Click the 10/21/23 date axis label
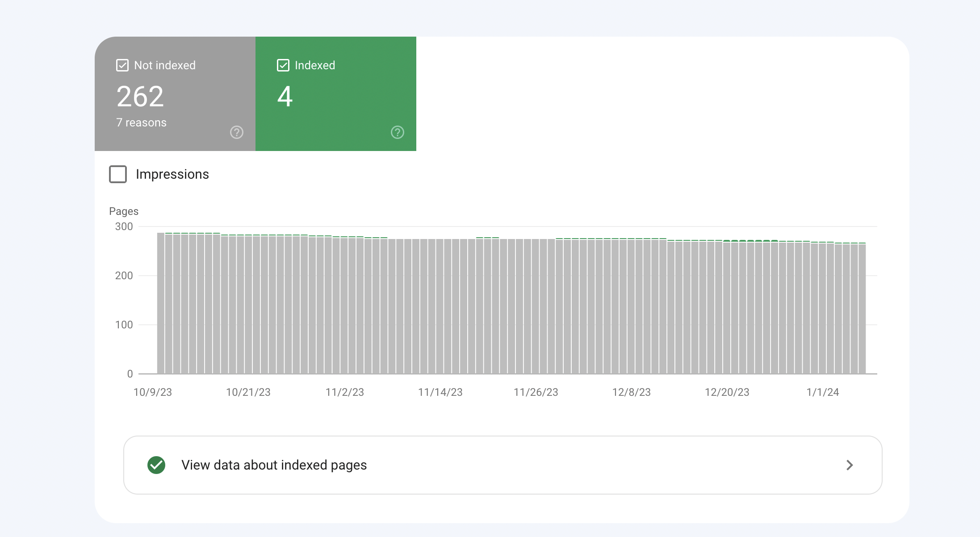This screenshot has height=537, width=980. coord(248,392)
